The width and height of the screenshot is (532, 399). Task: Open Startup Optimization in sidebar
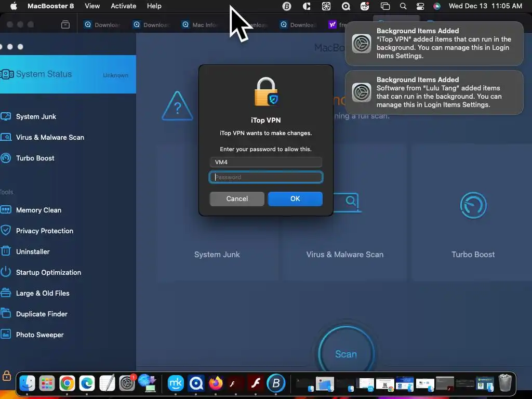pos(41,272)
